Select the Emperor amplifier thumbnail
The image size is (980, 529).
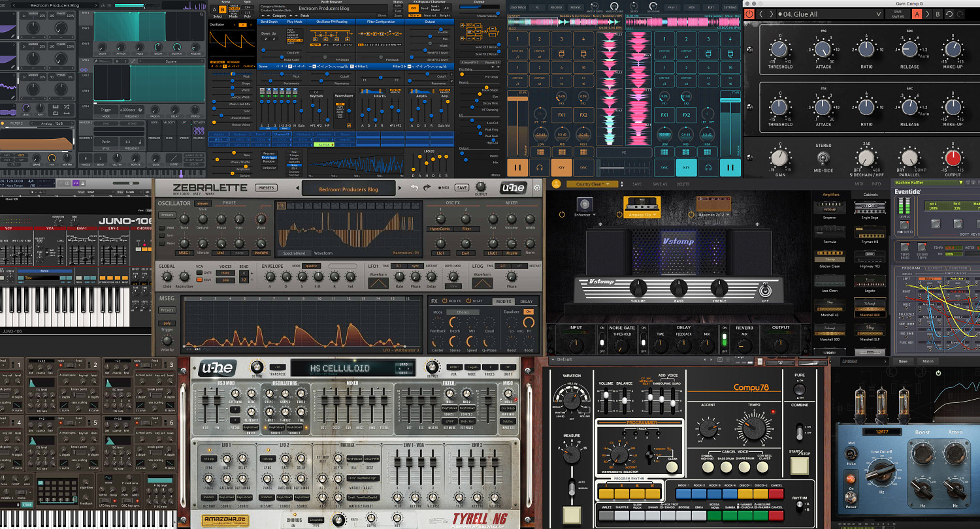[830, 208]
